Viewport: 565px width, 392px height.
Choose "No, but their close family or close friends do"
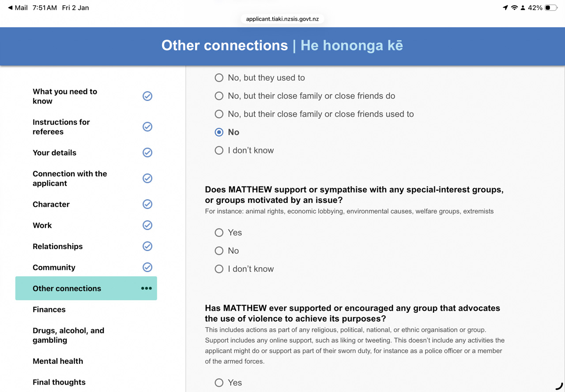click(x=219, y=96)
